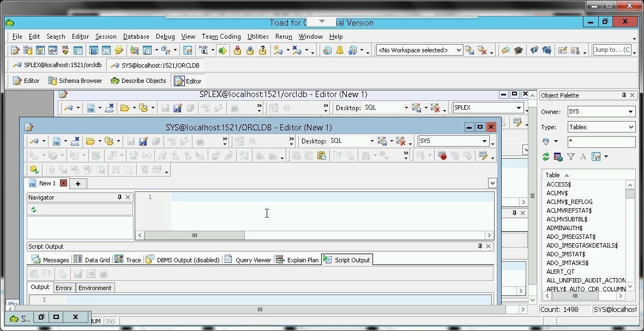
Task: Click the Object Palette horizontal scrollbar thumb
Action: (575, 296)
